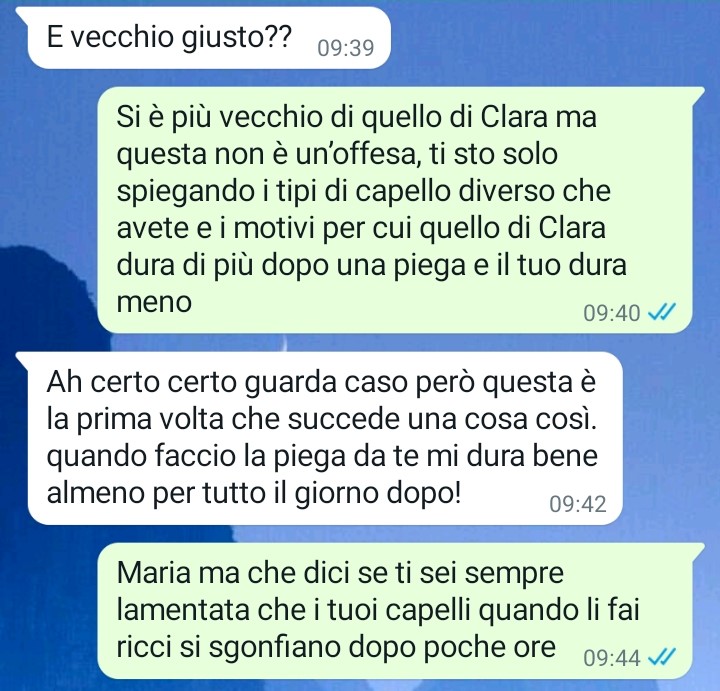This screenshot has height=691, width=720.
Task: Click the word 'meno' ending the 09:40 message
Action: click(x=154, y=302)
